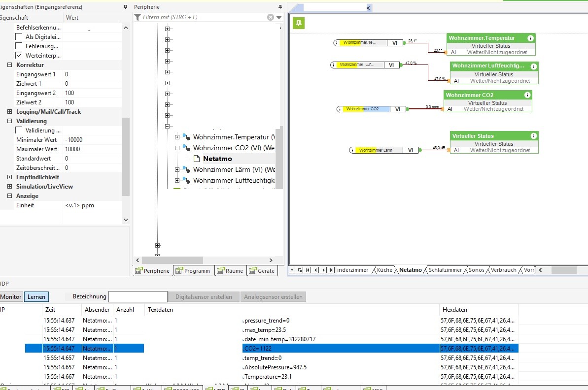588x390 pixels.
Task: Pin the Eigenschaften panel
Action: tap(125, 7)
